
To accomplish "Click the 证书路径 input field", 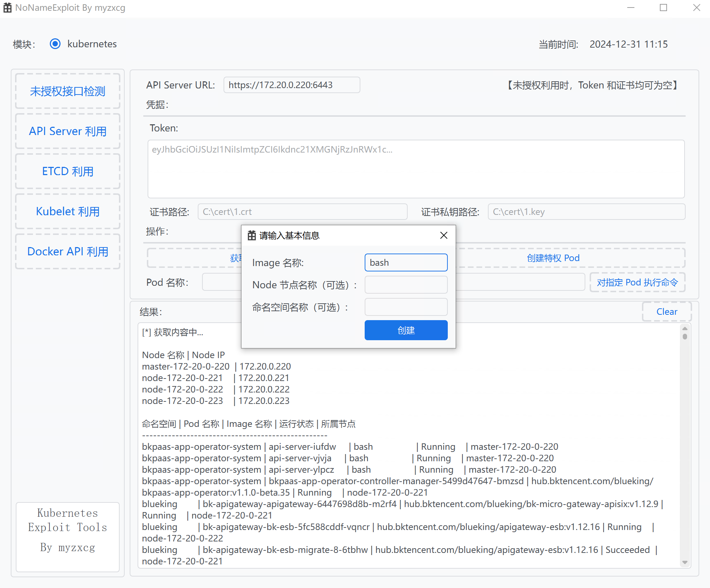I will coord(302,212).
